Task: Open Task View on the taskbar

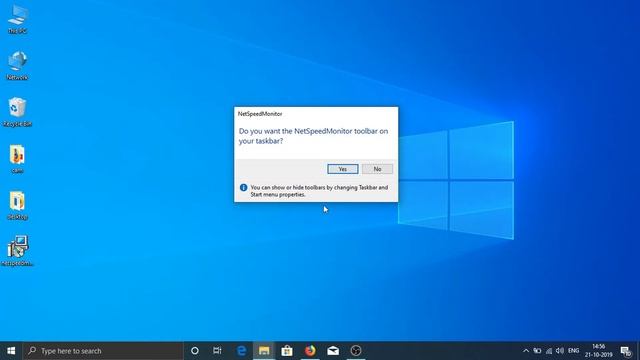Action: (217, 351)
